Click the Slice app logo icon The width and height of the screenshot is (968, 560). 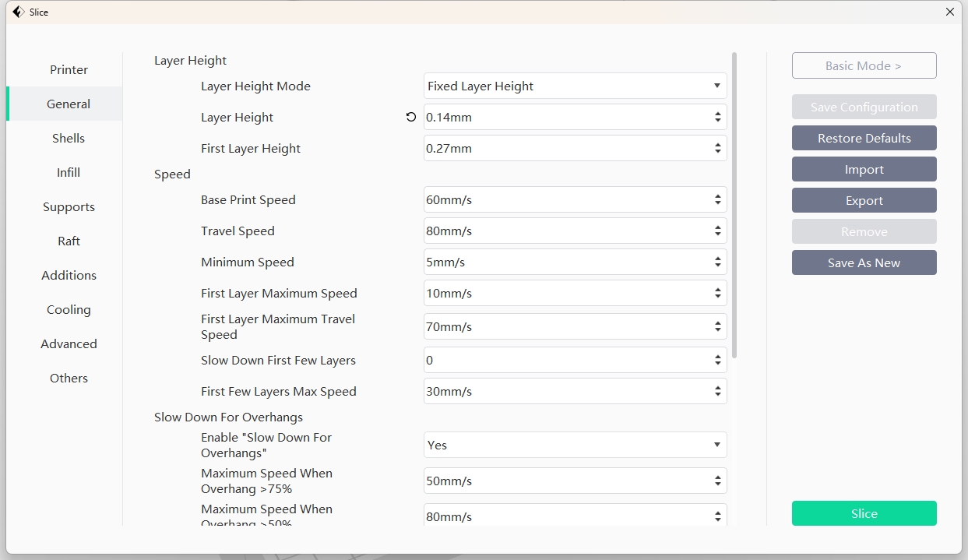[x=18, y=12]
